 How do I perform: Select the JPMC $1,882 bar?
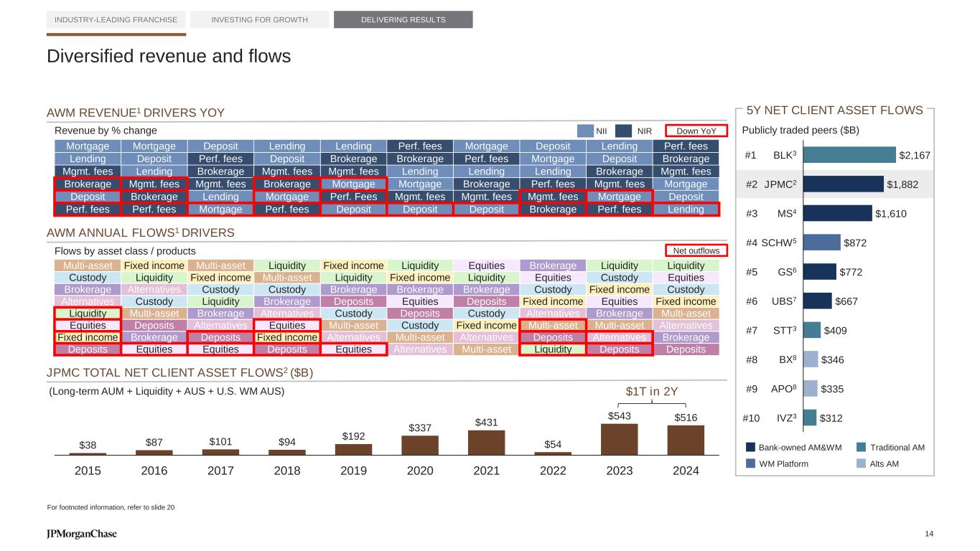(843, 184)
